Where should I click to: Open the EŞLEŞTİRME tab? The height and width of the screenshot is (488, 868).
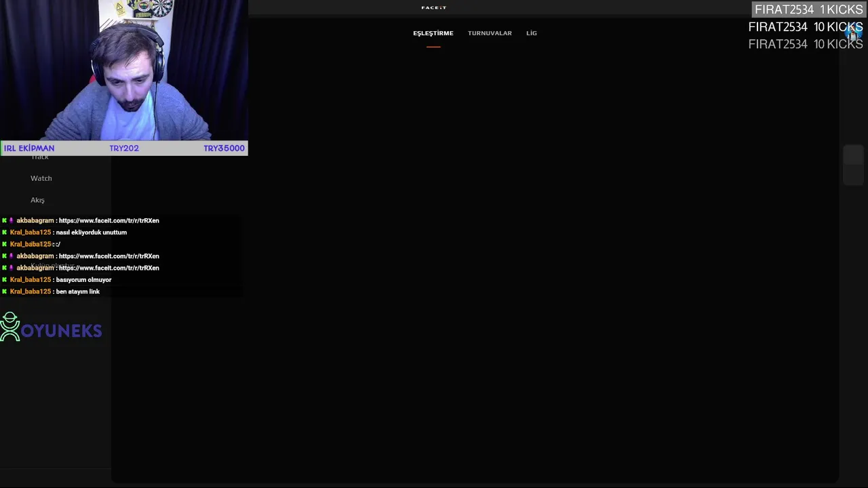433,33
